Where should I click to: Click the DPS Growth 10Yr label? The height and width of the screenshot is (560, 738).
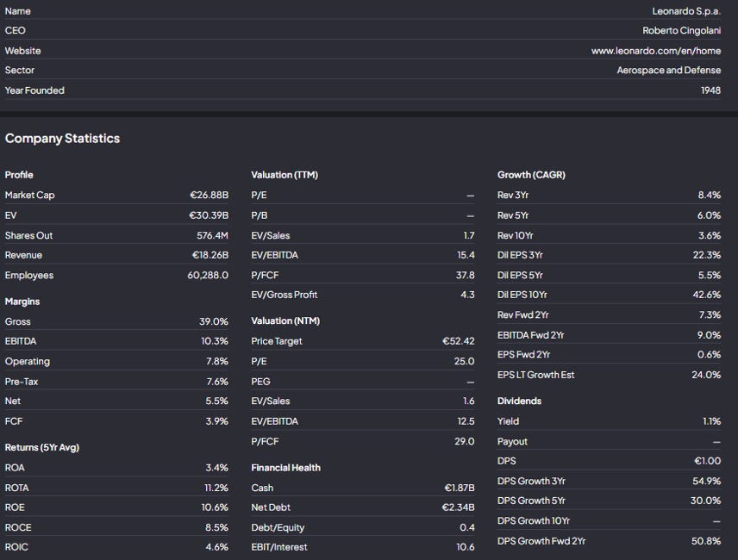click(534, 521)
